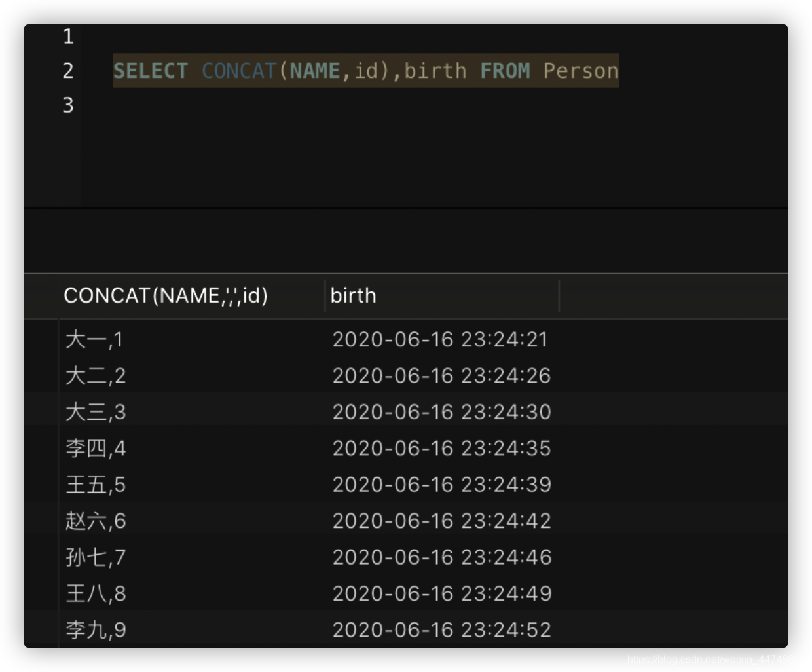Select the birth column header
Image resolution: width=812 pixels, height=672 pixels.
coord(354,296)
